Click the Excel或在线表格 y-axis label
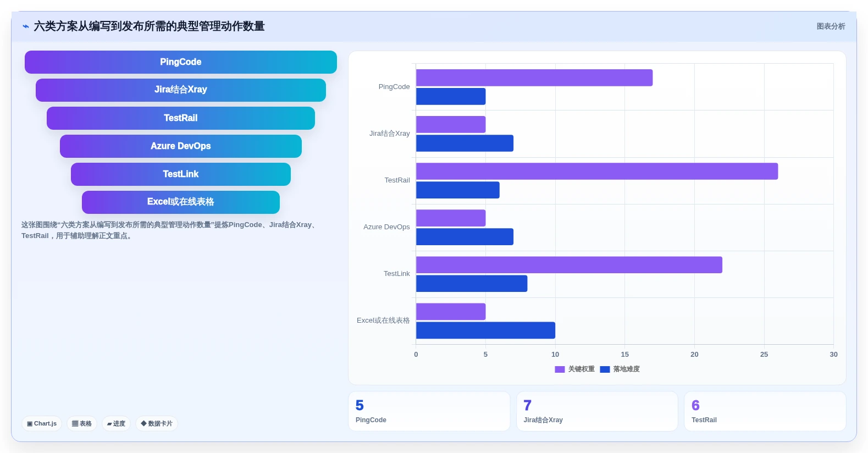Viewport: 868px width, 453px height. [383, 321]
